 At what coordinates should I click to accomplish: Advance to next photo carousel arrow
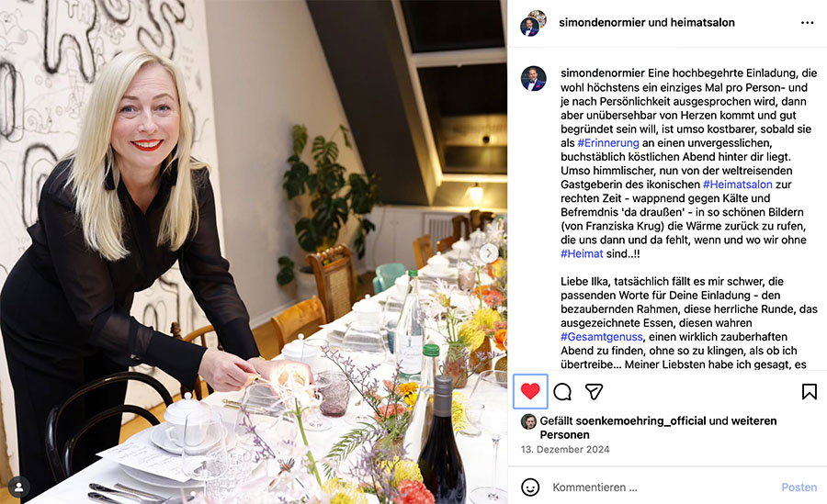[489, 253]
